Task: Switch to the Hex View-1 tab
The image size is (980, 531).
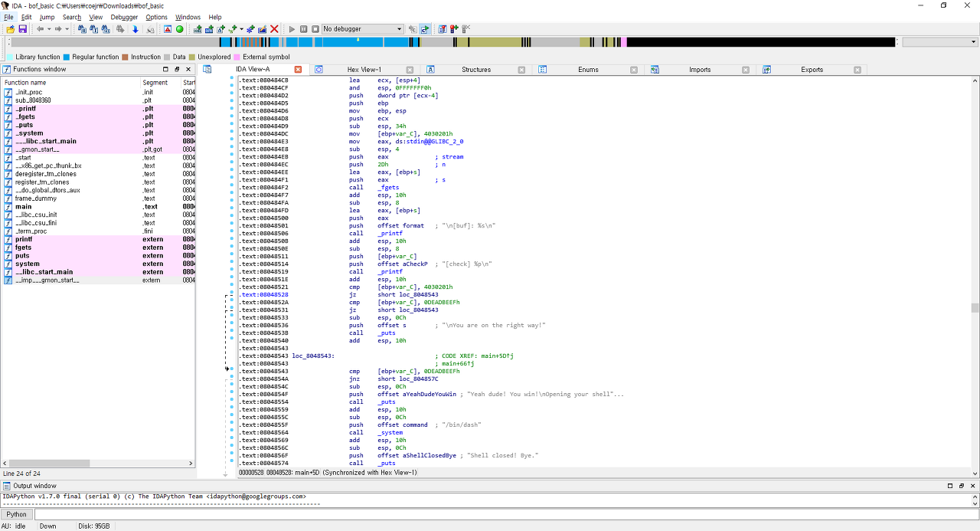Action: [364, 70]
